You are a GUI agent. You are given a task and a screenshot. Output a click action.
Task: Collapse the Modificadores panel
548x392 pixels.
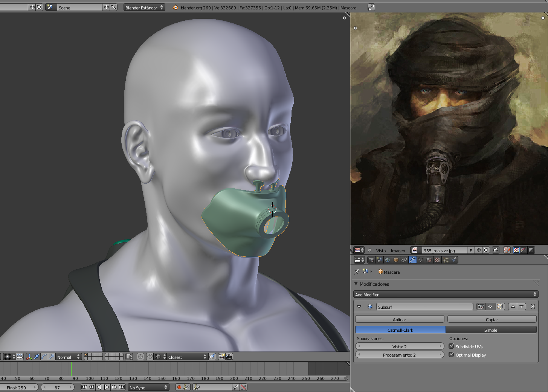pos(356,284)
